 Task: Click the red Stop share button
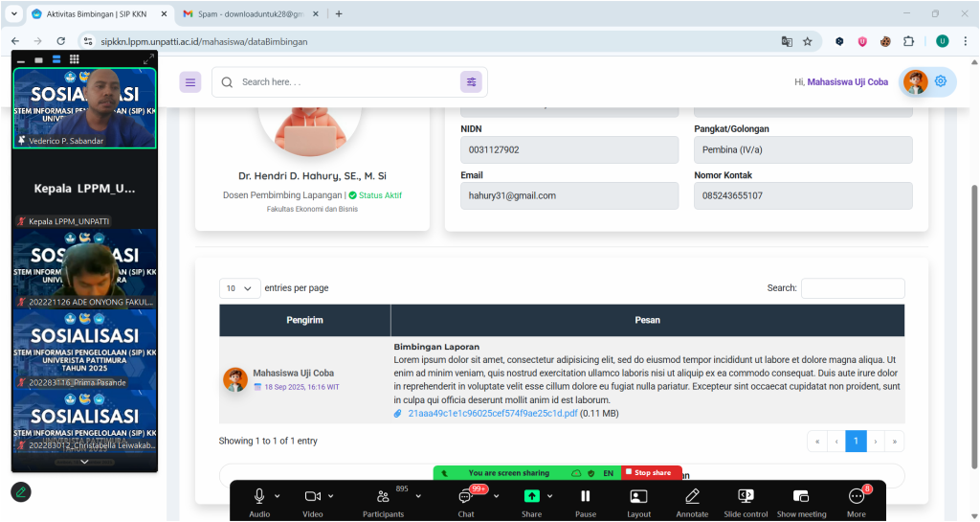(x=652, y=473)
